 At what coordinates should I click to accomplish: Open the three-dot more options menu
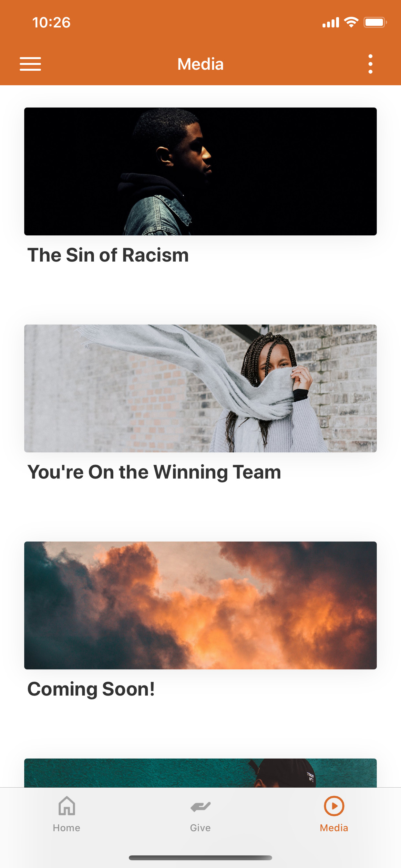click(370, 64)
